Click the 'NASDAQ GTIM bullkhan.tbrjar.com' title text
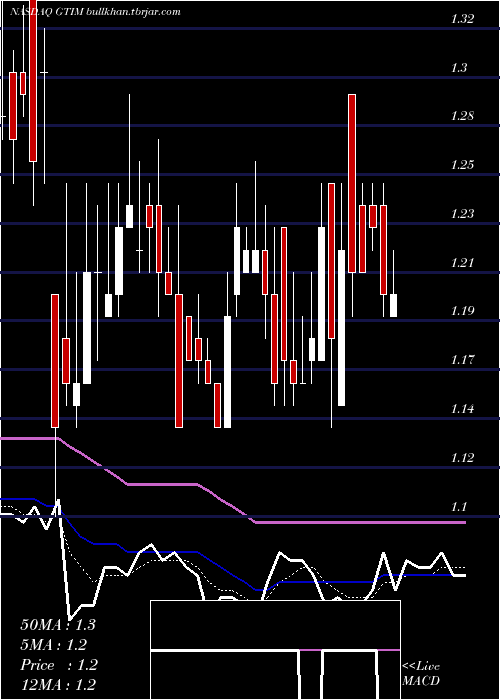This screenshot has width=500, height=700. pyautogui.click(x=95, y=12)
